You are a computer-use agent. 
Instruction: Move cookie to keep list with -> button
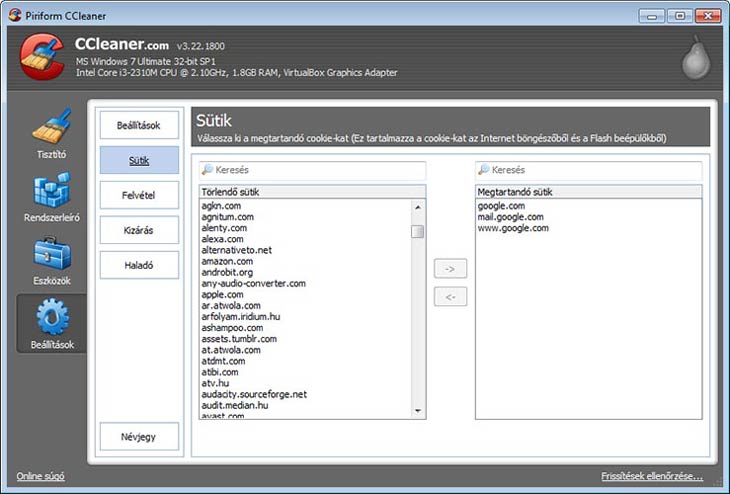tap(450, 269)
